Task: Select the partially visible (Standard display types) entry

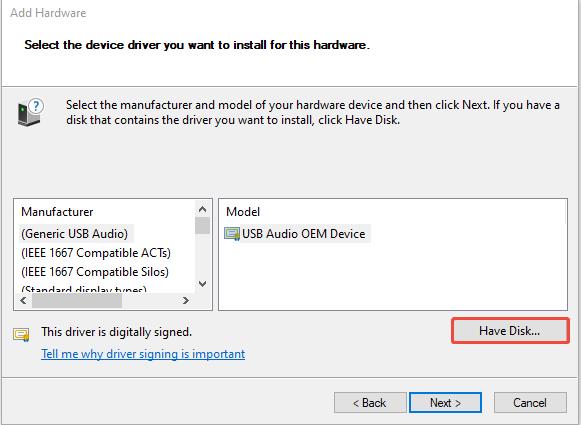Action: [x=84, y=289]
